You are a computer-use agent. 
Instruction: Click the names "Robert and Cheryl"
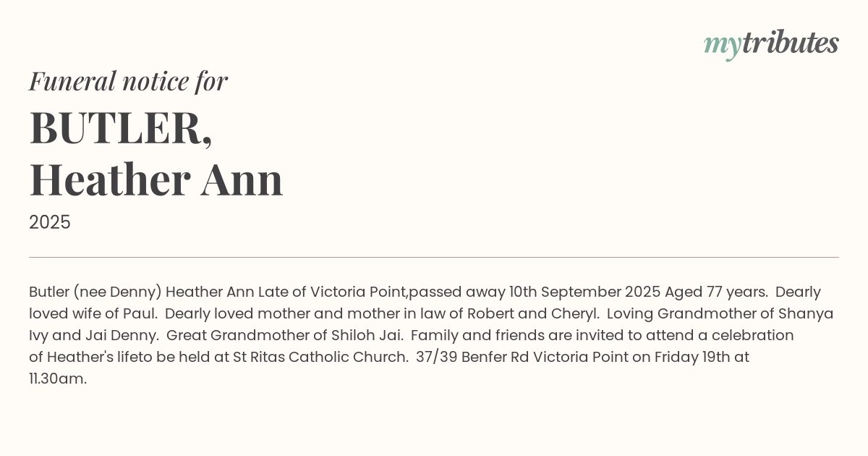pyautogui.click(x=532, y=314)
